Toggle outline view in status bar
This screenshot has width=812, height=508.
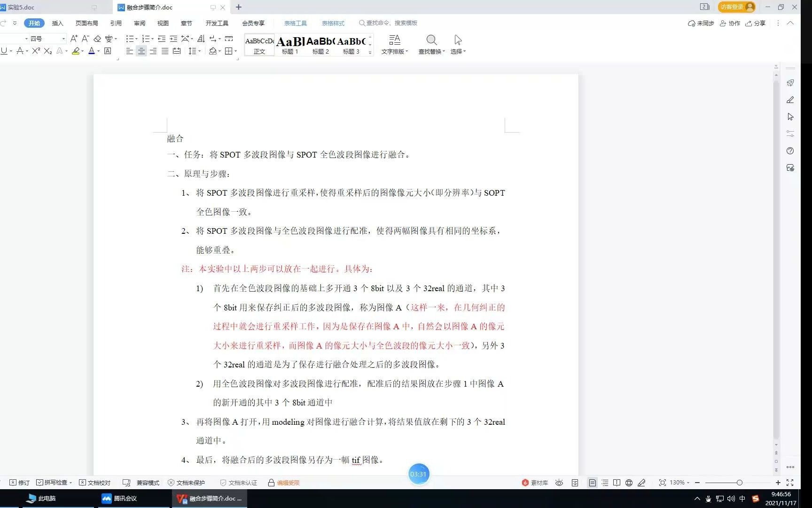pos(605,483)
